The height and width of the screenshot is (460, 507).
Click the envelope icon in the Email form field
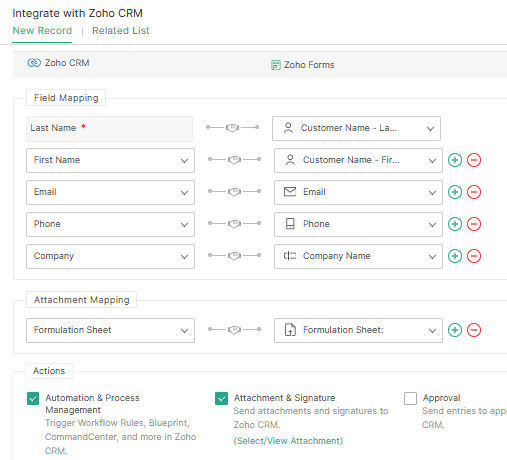(290, 192)
